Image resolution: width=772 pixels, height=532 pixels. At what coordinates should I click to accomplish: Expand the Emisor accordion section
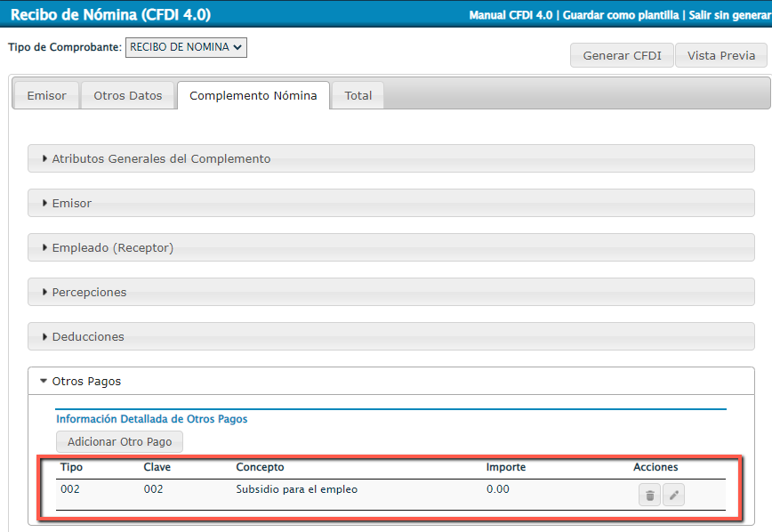(x=71, y=203)
